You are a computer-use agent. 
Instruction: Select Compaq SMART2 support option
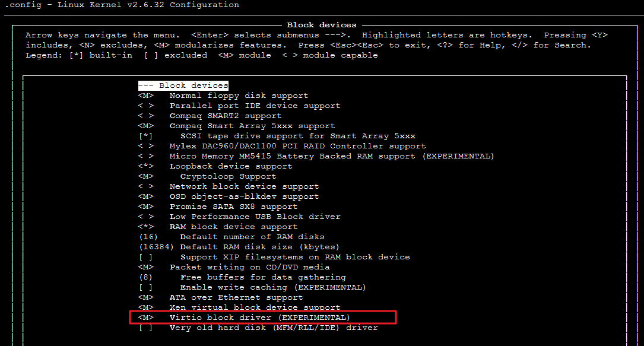(225, 116)
